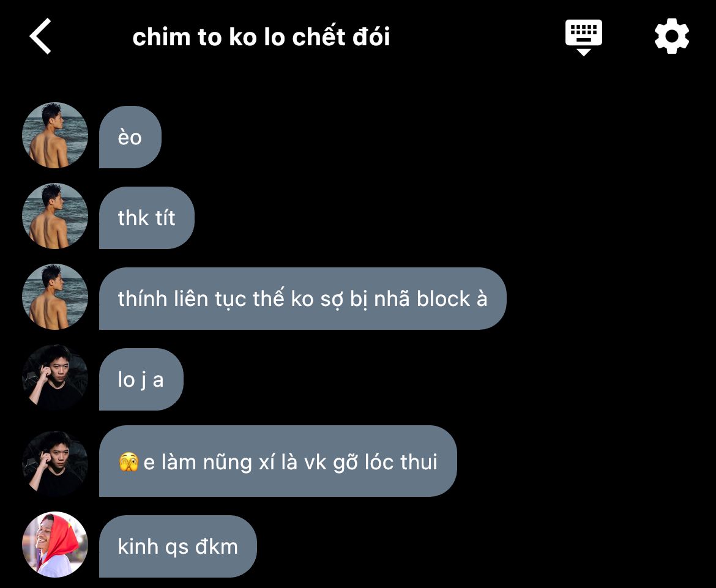Click the peeking-face emoji in the message
The height and width of the screenshot is (588, 716).
129,461
